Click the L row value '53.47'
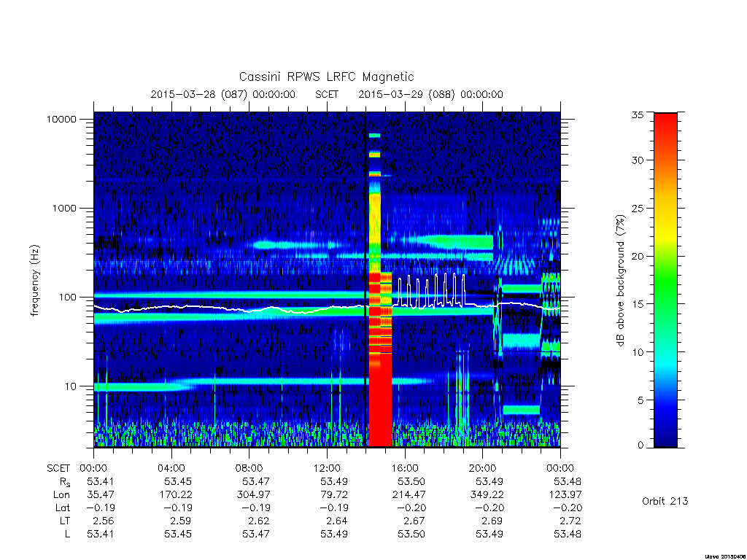This screenshot has width=747, height=560. (x=256, y=534)
